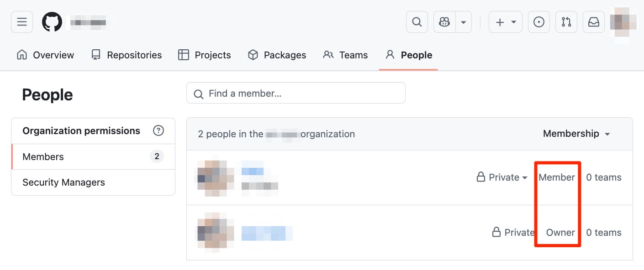644x270 pixels.
Task: Click the Find a member search field
Action: pyautogui.click(x=296, y=93)
